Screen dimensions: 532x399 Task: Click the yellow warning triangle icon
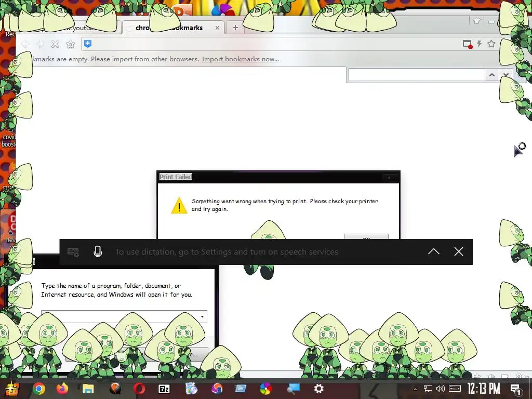(x=179, y=206)
